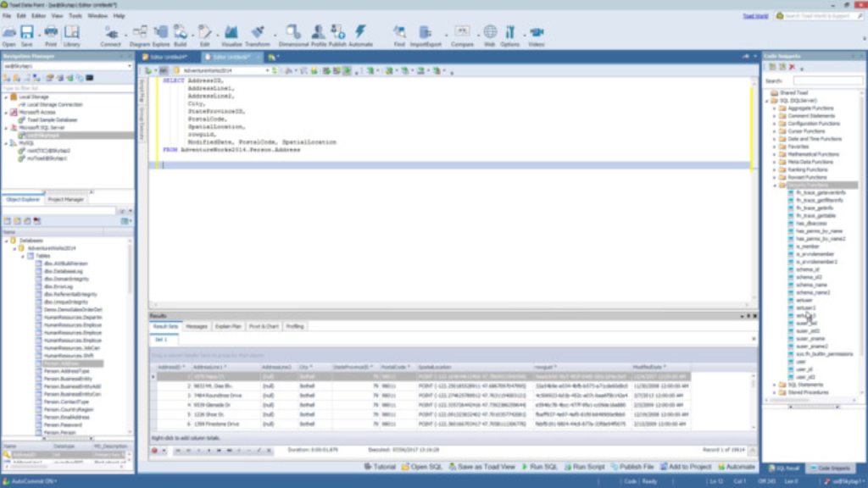The width and height of the screenshot is (868, 488).
Task: Open the Import/Export tool
Action: [426, 33]
